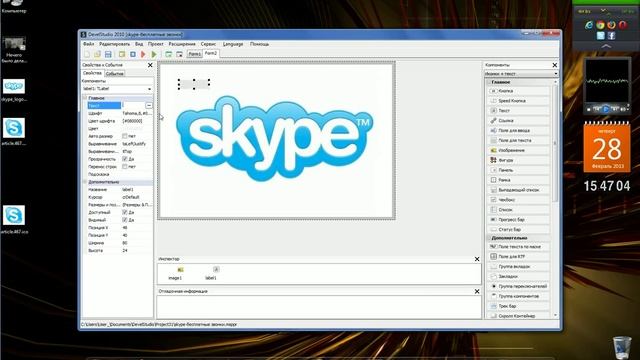This screenshot has width=640, height=360.
Task: Click the Skype logo image on the form
Action: [x=274, y=139]
